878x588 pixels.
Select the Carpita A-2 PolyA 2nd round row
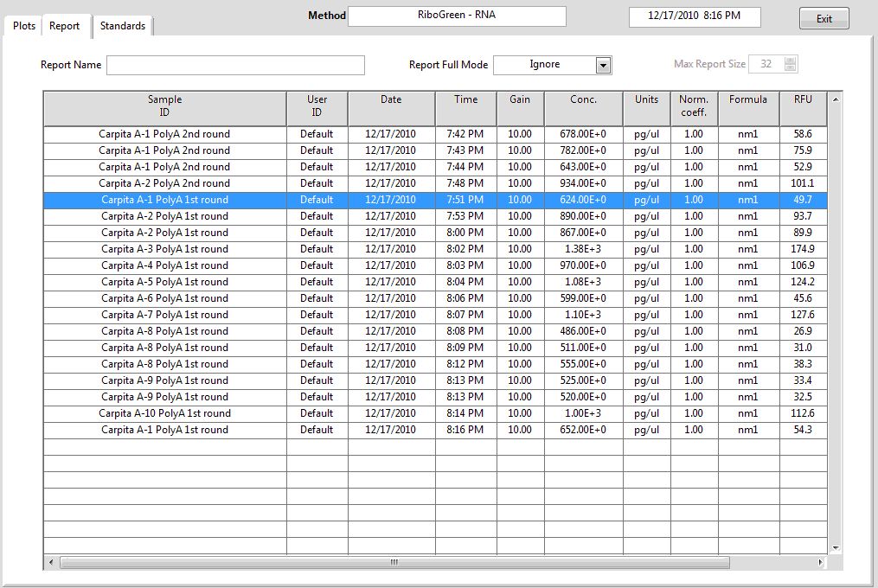tap(164, 183)
